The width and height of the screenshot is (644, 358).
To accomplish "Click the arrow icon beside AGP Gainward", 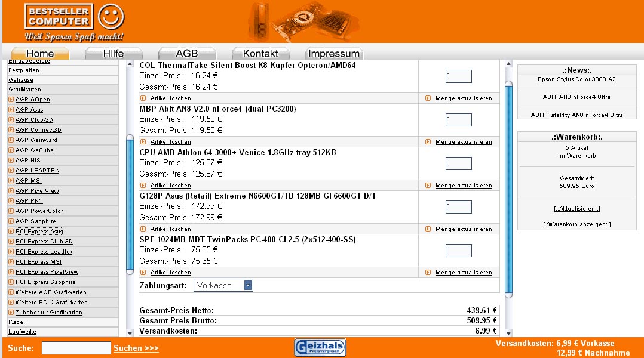I will pyautogui.click(x=11, y=140).
